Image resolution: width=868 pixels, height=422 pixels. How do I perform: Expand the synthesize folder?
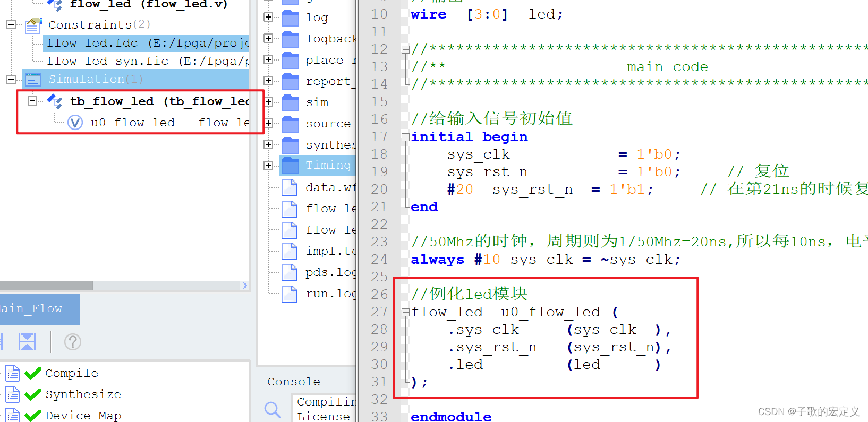pyautogui.click(x=268, y=144)
